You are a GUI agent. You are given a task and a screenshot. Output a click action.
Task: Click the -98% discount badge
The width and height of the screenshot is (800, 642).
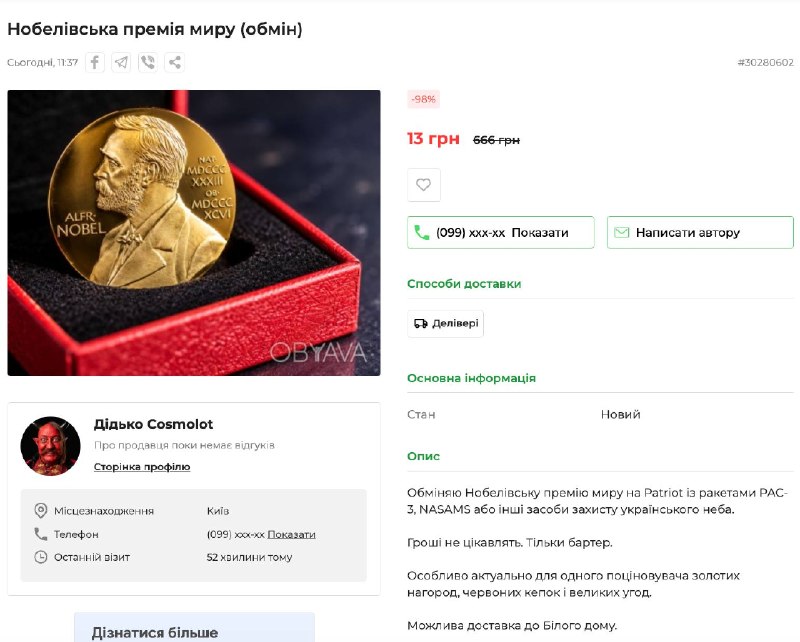(x=423, y=99)
